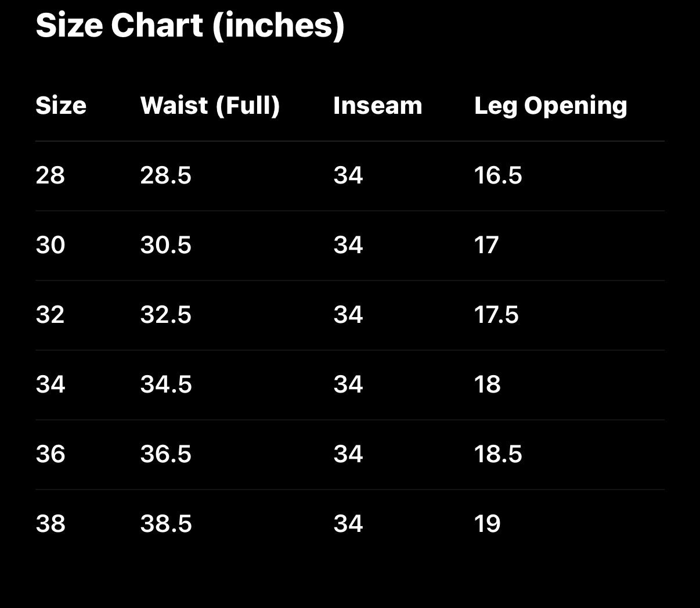This screenshot has height=608, width=700.
Task: Select the Size column header
Action: pyautogui.click(x=61, y=106)
